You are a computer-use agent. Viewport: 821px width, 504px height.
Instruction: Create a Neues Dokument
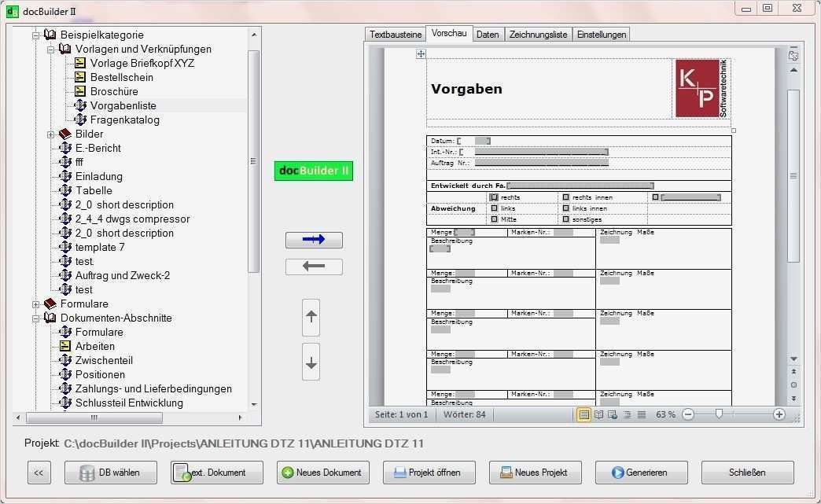point(323,473)
